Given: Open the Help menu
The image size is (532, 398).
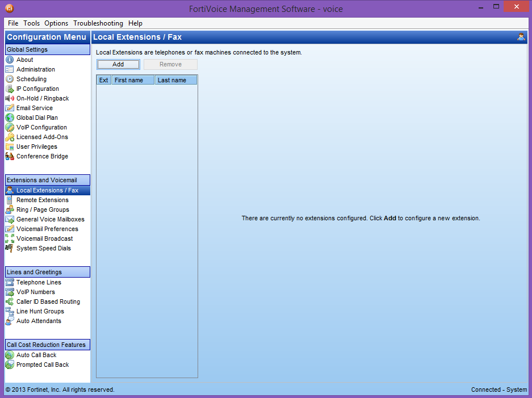Looking at the screenshot, I should (135, 23).
